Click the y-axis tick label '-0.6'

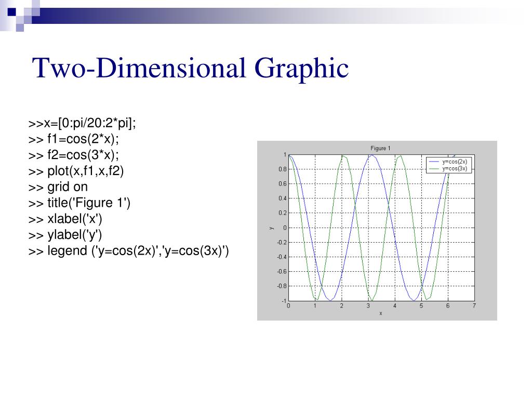click(282, 271)
